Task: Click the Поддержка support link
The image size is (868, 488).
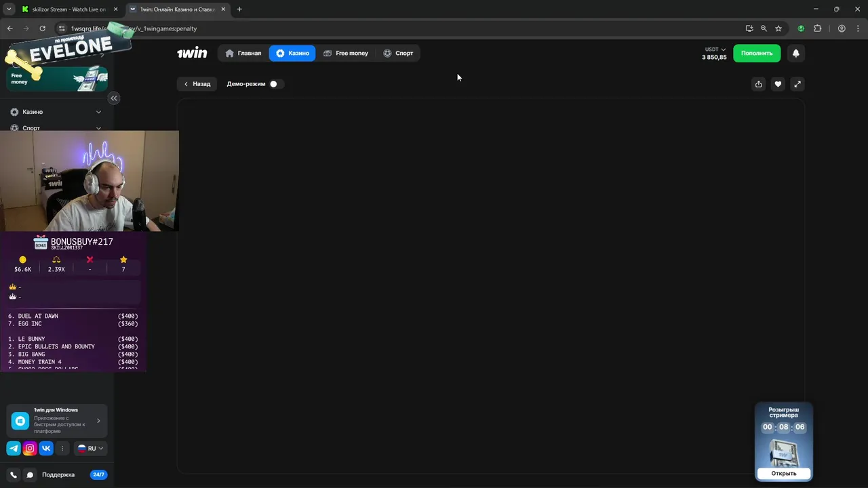Action: point(58,474)
